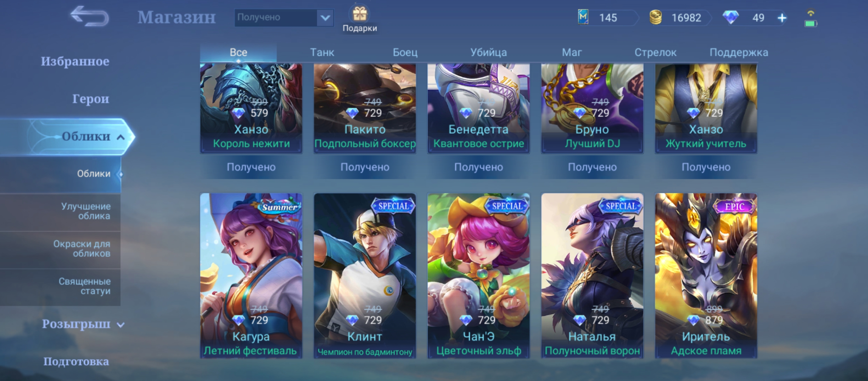
Task: Switch to the Танк tab
Action: [x=322, y=52]
